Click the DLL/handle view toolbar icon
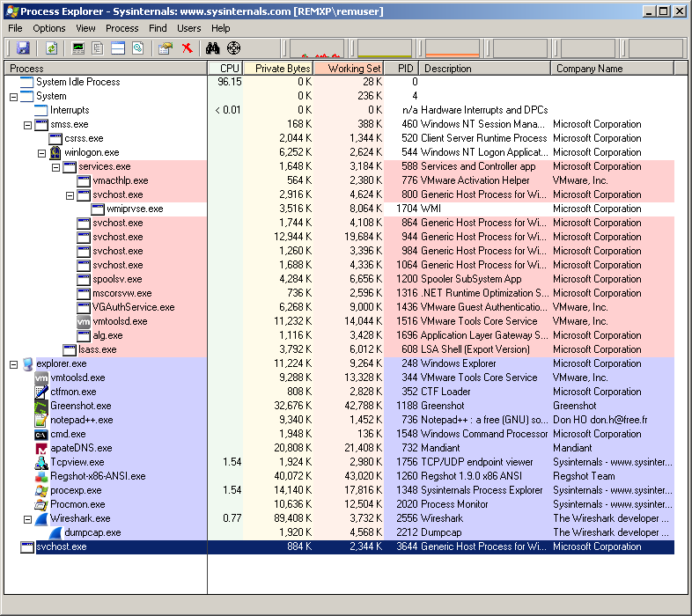Viewport: 692px width, 616px height. click(x=138, y=48)
